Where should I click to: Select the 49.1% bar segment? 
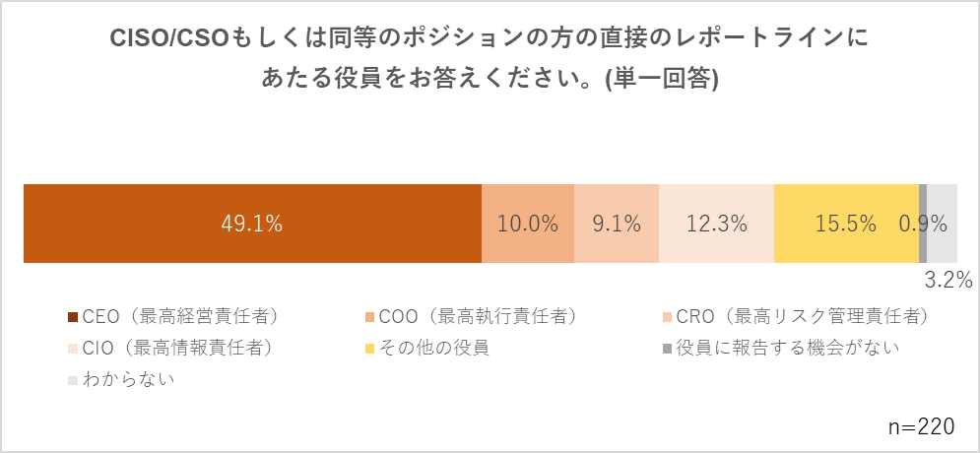pyautogui.click(x=252, y=224)
